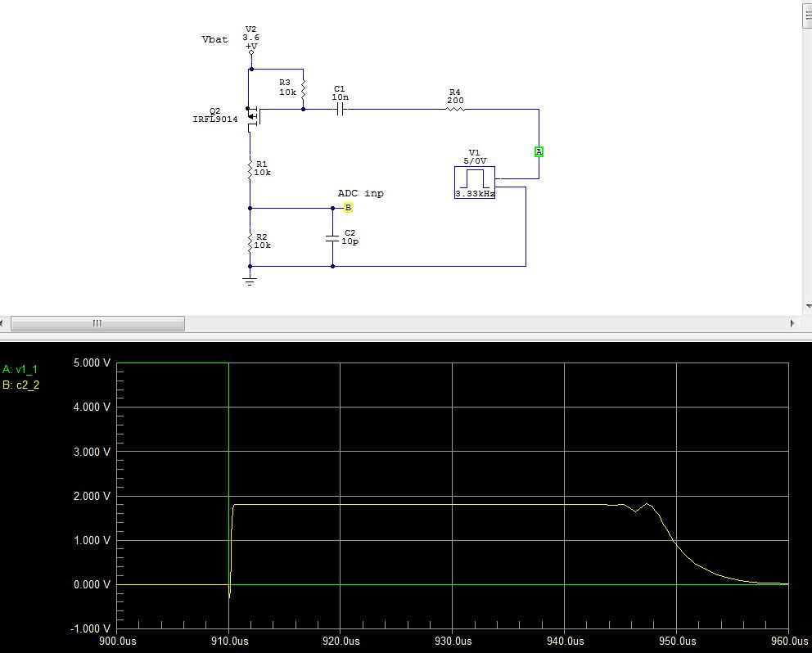
Task: Click the R2 10k resistor symbol
Action: (250, 241)
